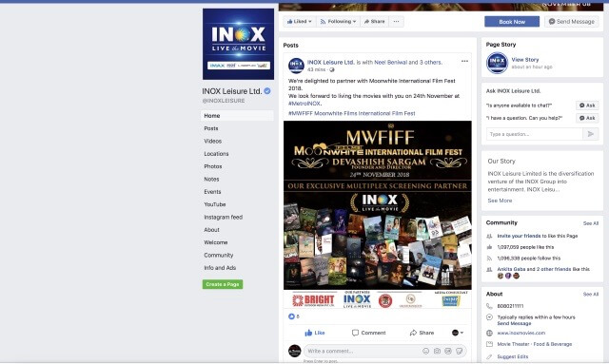
Task: Click the Share button under the cover photo
Action: 374,22
